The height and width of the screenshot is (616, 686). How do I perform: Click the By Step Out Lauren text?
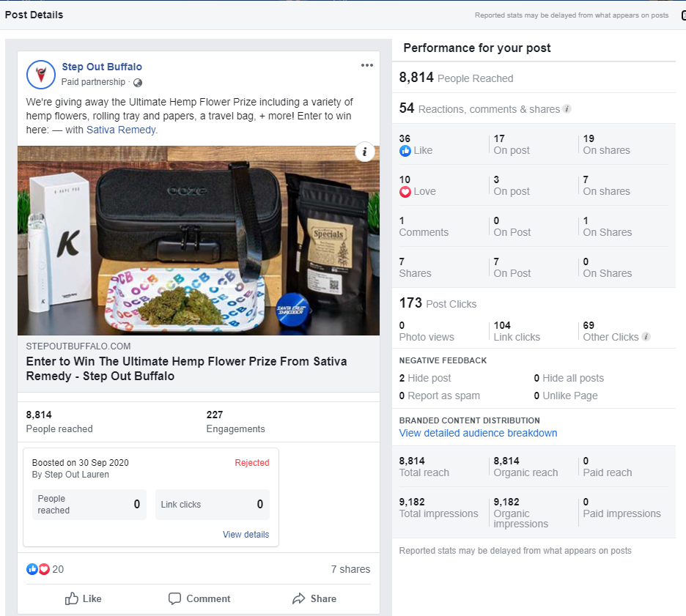70,475
